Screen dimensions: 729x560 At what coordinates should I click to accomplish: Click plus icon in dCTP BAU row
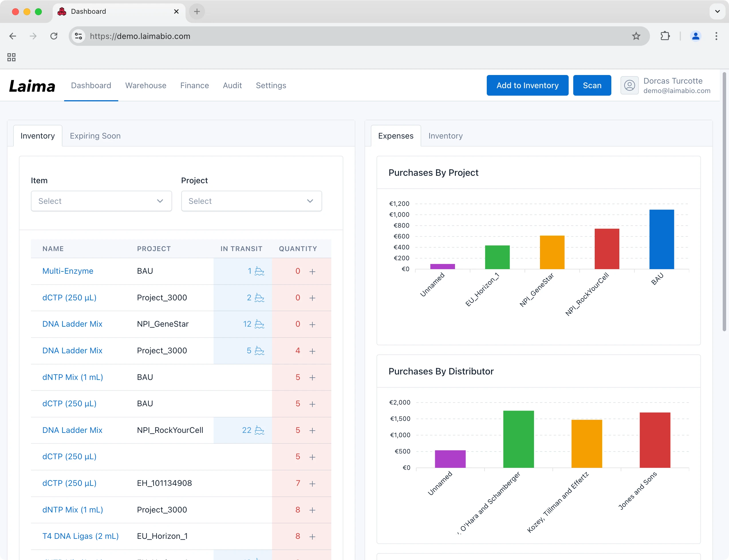click(312, 404)
